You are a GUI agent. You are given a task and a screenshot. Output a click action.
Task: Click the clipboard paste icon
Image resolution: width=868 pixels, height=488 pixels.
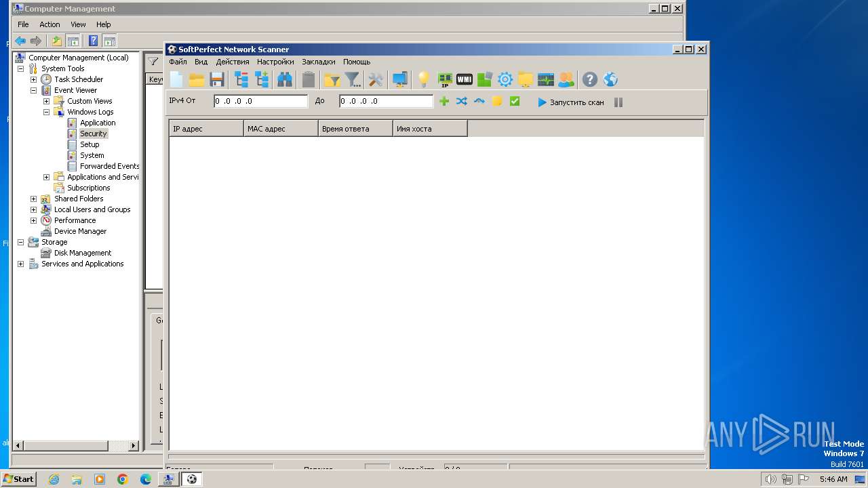coord(309,80)
